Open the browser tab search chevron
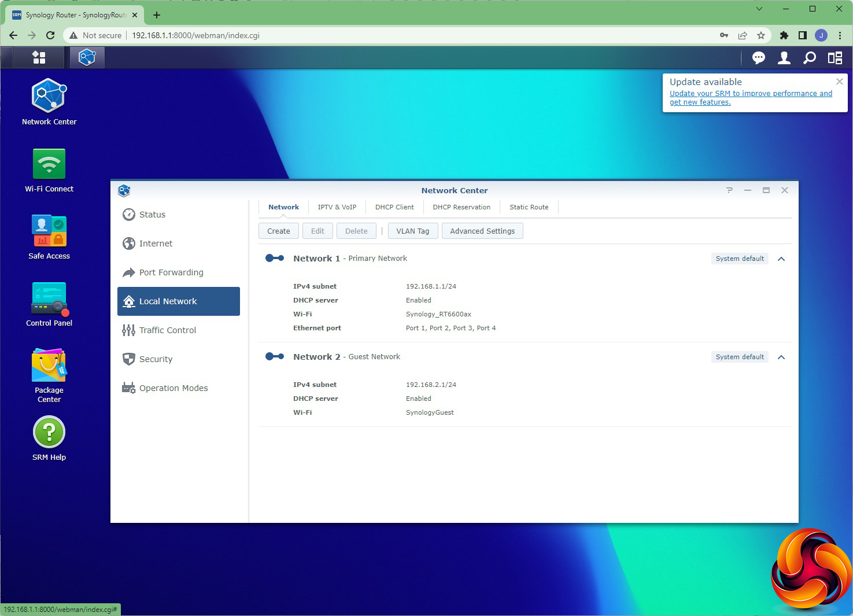The image size is (853, 616). [x=759, y=9]
